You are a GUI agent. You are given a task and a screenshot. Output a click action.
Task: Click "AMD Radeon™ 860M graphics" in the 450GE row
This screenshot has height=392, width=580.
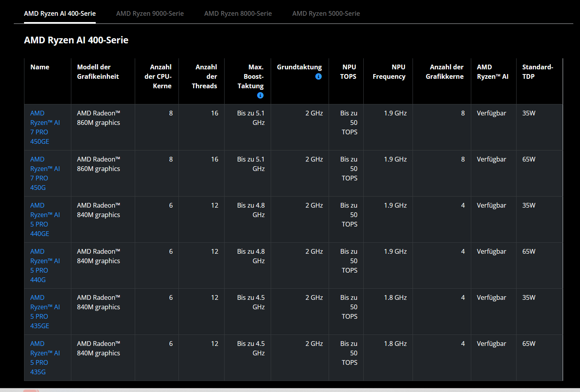(x=99, y=118)
